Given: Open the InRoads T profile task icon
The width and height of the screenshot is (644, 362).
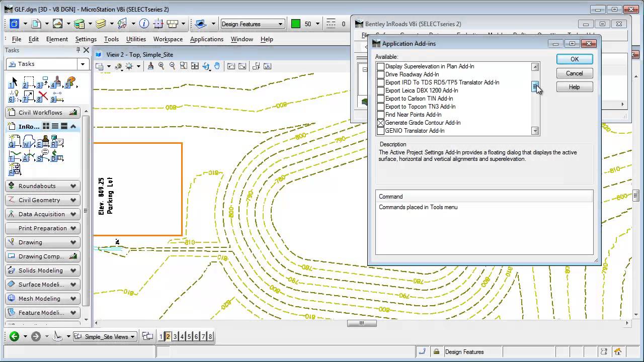Looking at the screenshot, I should coord(14,156).
